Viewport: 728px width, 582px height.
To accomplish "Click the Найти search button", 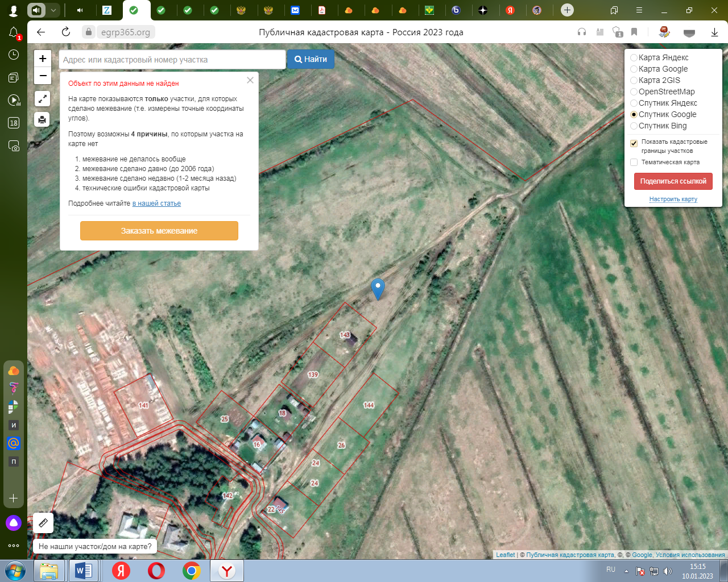I will click(x=311, y=59).
